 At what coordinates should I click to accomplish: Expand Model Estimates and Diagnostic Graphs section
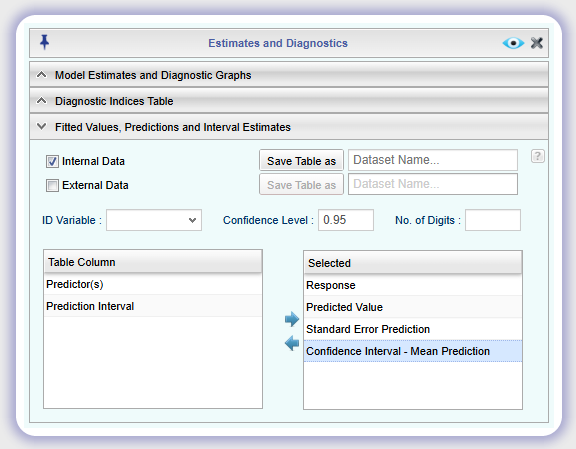(x=289, y=75)
